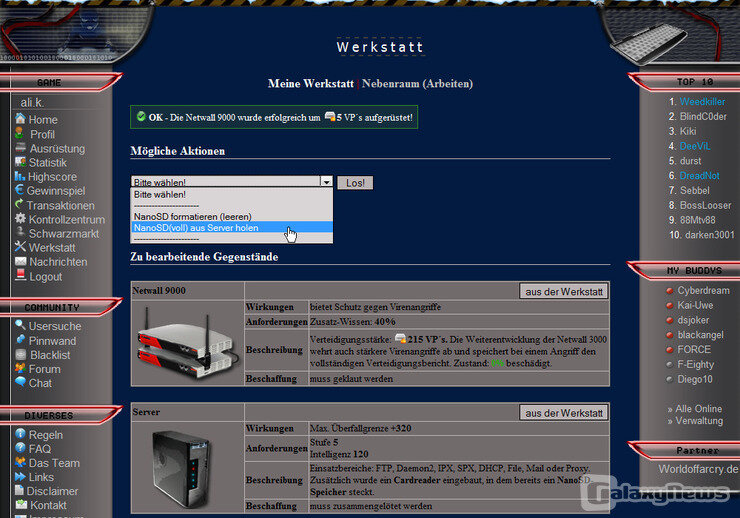Click the Nachrichten envelope icon
This screenshot has height=518, width=740.
point(20,261)
